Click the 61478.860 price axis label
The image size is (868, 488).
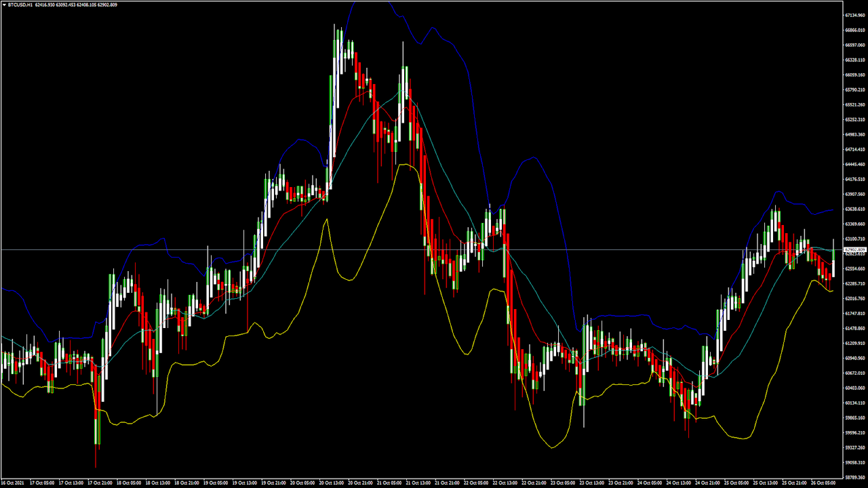855,328
